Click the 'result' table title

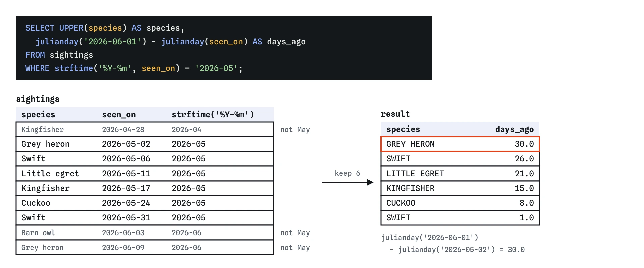395,114
